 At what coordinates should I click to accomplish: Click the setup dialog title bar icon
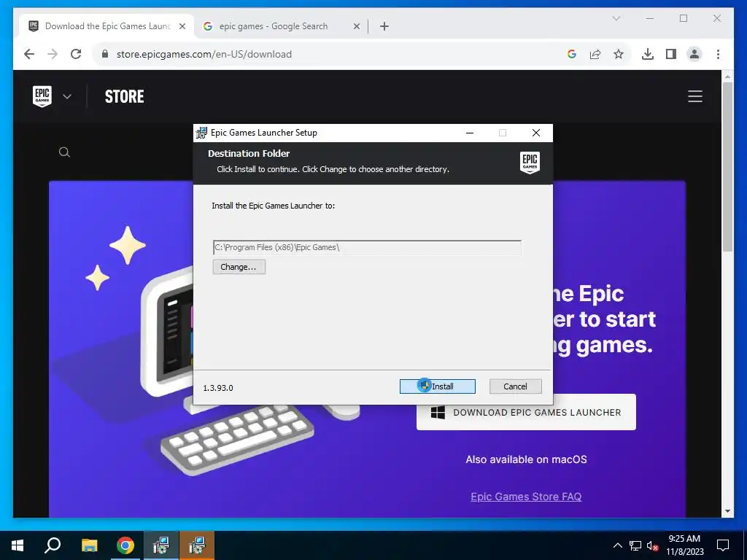click(201, 133)
